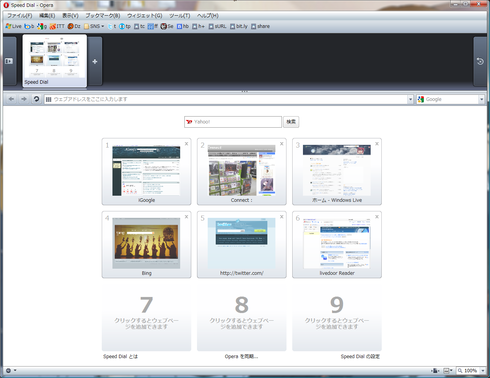Open the 編集(E) menu

[47, 16]
